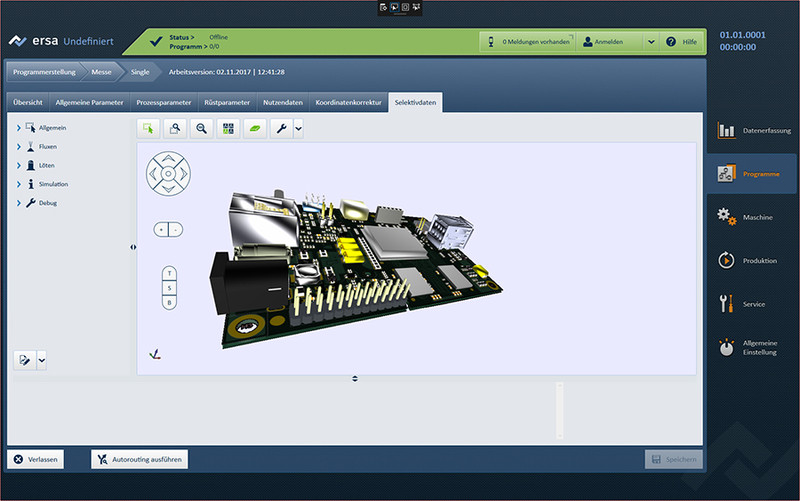Select side view S button
Viewport: 800px width, 501px height.
(x=169, y=287)
